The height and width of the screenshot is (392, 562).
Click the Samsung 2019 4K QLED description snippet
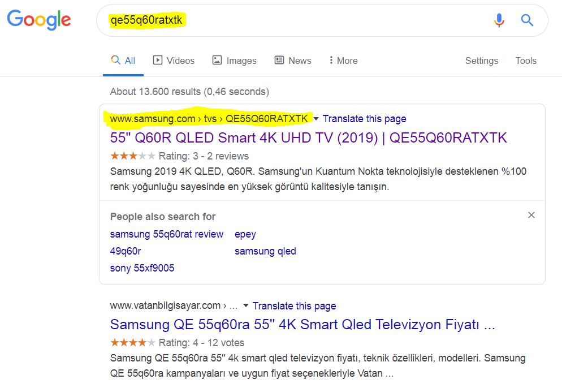coord(318,179)
